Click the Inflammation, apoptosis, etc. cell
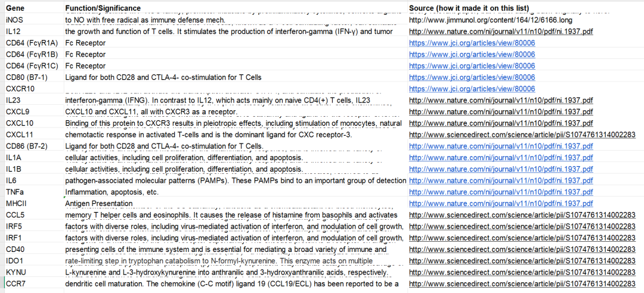The width and height of the screenshot is (644, 293). click(x=112, y=192)
